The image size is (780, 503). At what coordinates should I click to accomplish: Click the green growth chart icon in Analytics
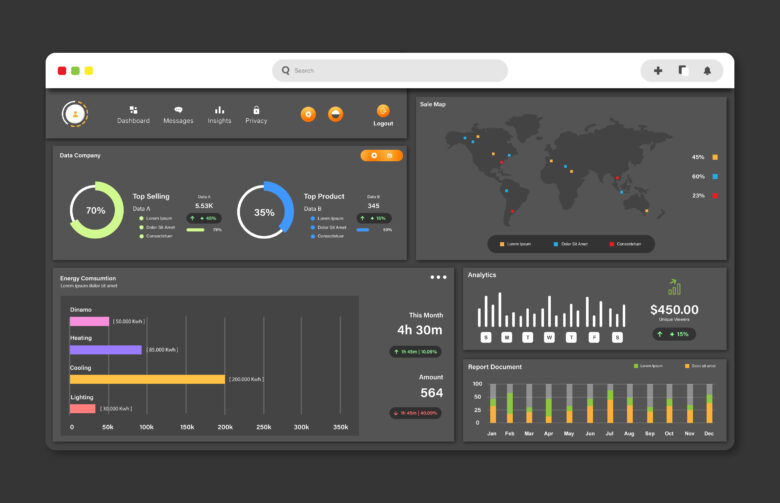point(674,288)
